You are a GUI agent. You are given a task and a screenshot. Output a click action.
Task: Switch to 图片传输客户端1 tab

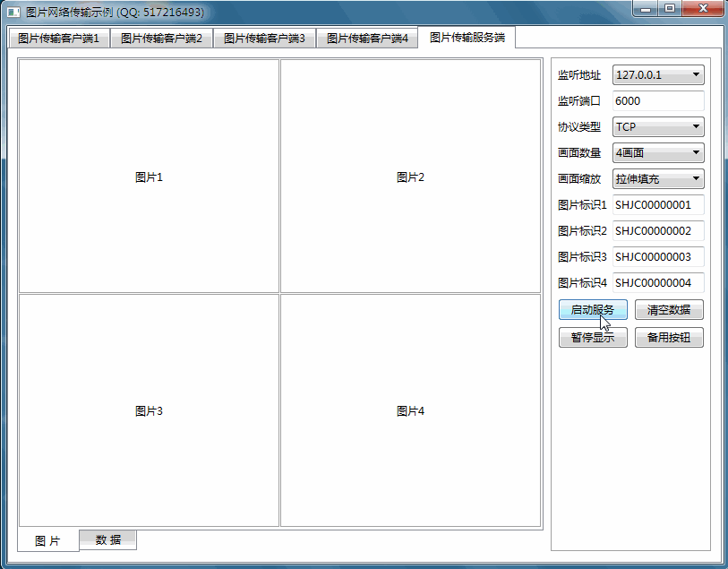coord(59,39)
